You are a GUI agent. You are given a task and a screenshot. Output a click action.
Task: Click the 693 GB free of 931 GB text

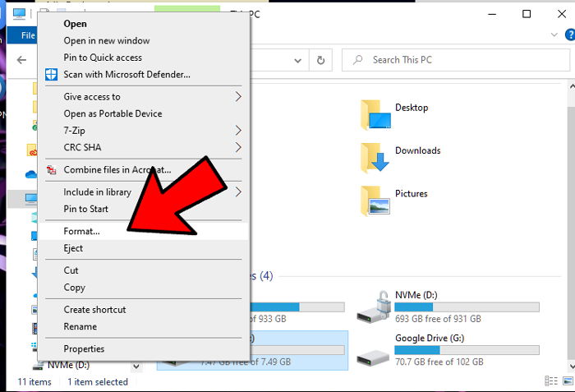point(438,319)
